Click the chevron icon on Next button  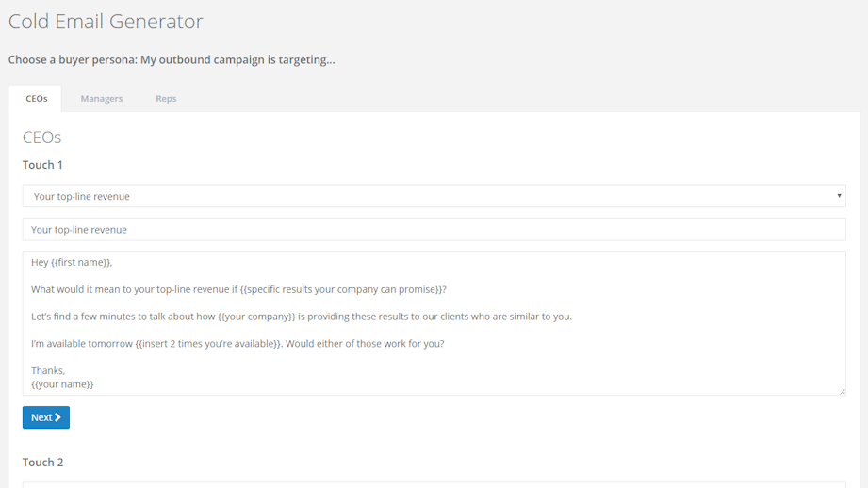pyautogui.click(x=57, y=417)
